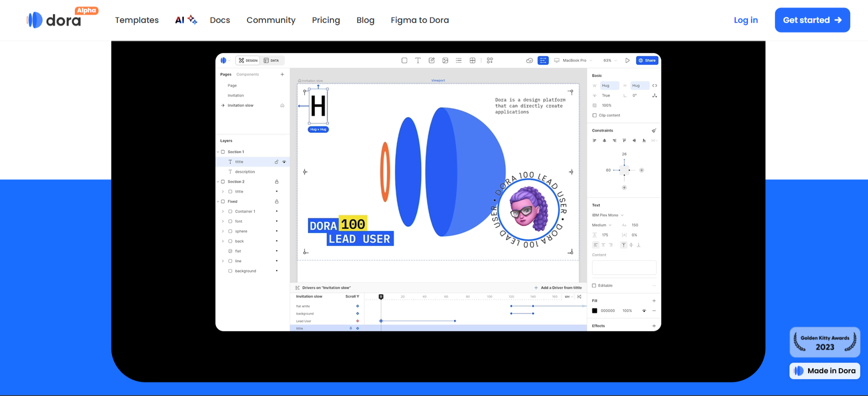Screen dimensions: 868x396
Task: Click align left constraint icon
Action: (595, 141)
